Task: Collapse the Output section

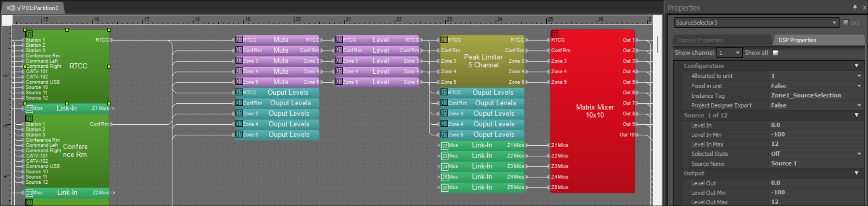Action: point(856,173)
